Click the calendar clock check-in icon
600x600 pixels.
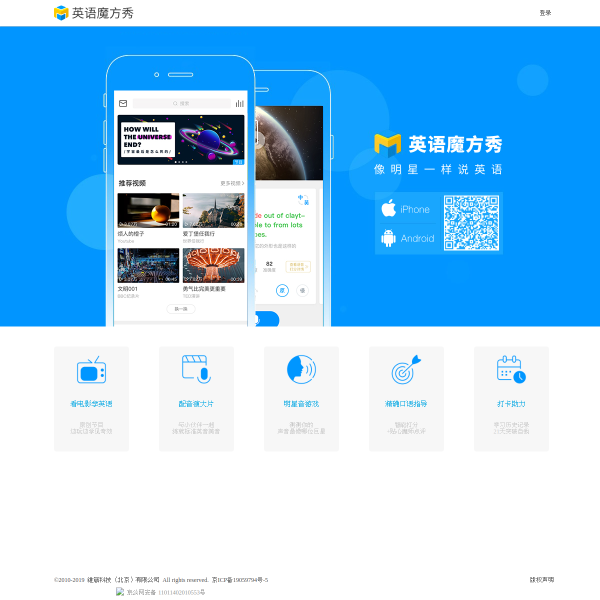pos(511,369)
